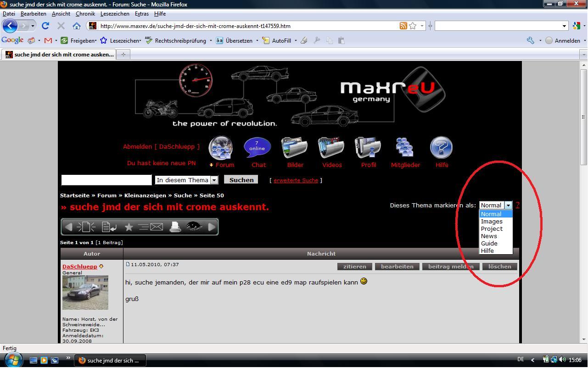
Task: Click the Windows Start button
Action: (12, 360)
